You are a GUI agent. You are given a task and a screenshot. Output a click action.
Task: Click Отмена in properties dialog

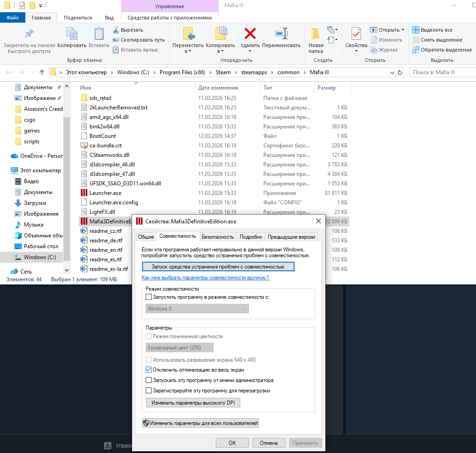(x=269, y=443)
